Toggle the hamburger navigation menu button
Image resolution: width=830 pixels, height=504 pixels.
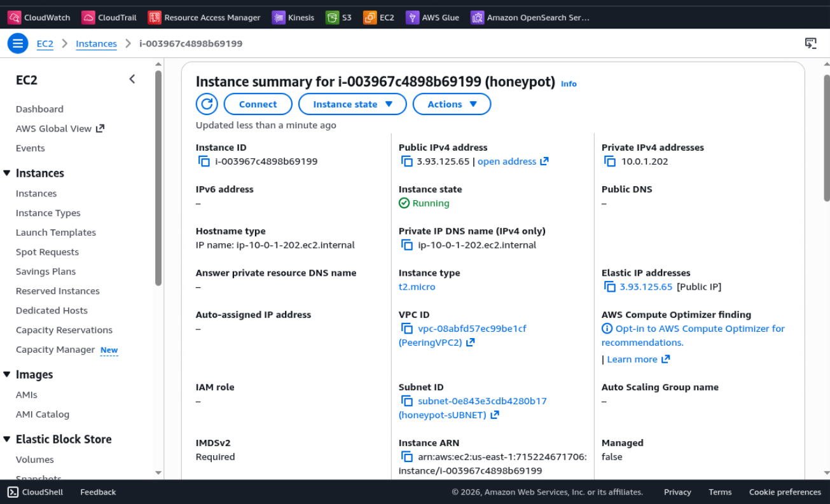click(x=18, y=43)
